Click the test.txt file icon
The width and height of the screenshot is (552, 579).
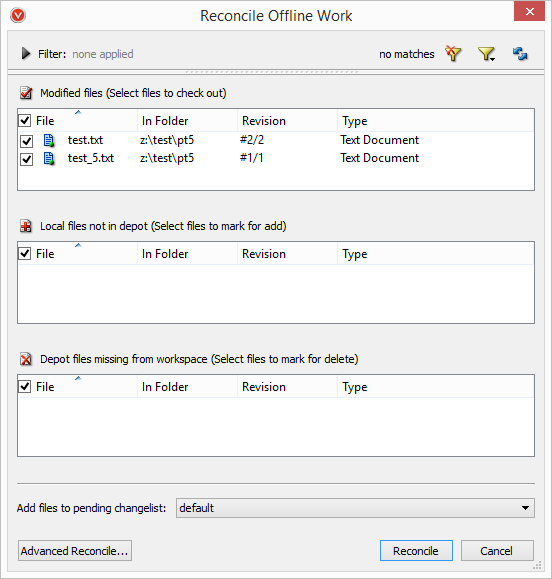[x=49, y=140]
